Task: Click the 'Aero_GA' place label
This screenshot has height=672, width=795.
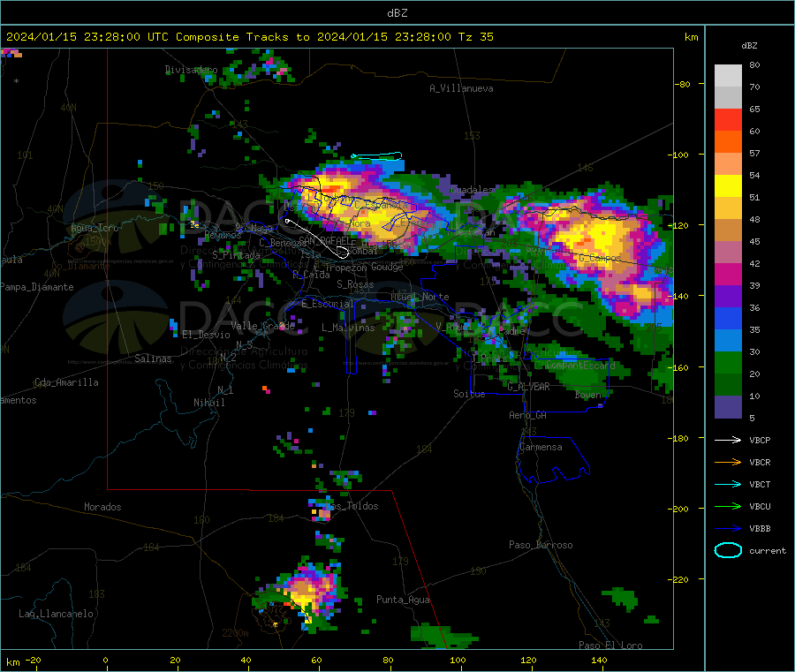Action: coord(528,415)
